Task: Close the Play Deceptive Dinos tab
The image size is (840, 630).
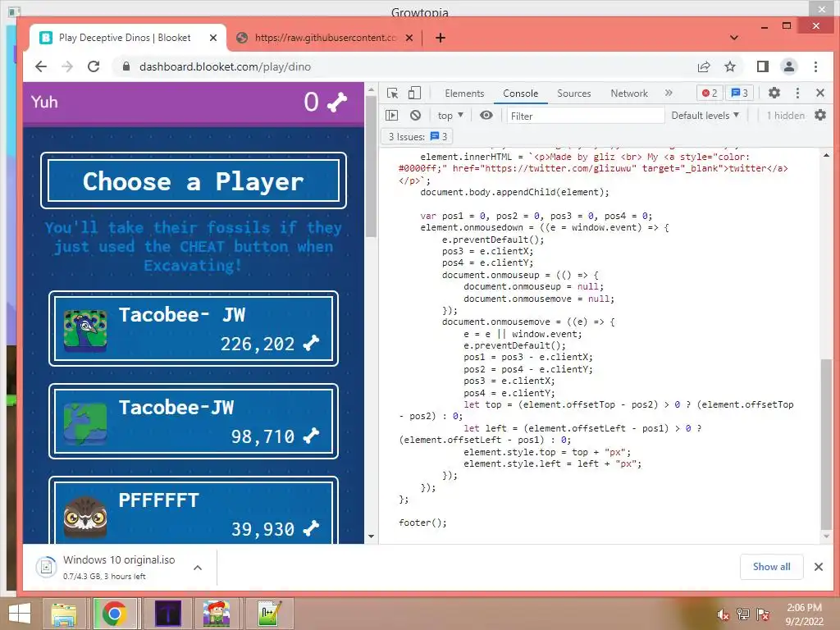Action: [x=213, y=38]
